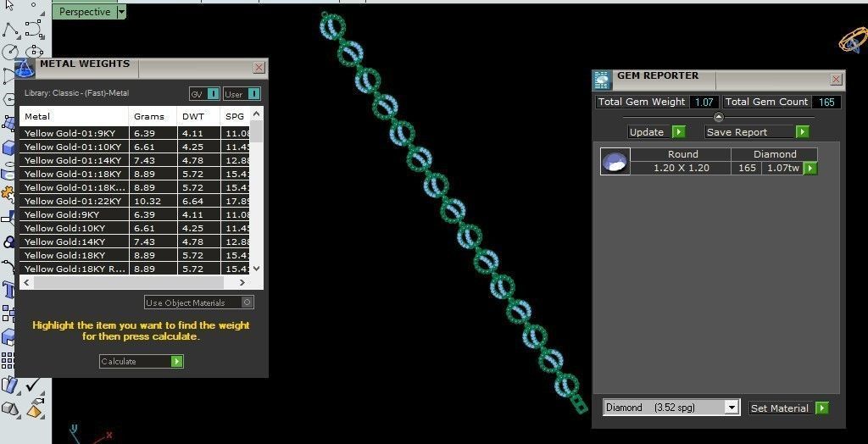The image size is (868, 444).
Task: Click the Perspective viewport tab
Action: click(85, 12)
